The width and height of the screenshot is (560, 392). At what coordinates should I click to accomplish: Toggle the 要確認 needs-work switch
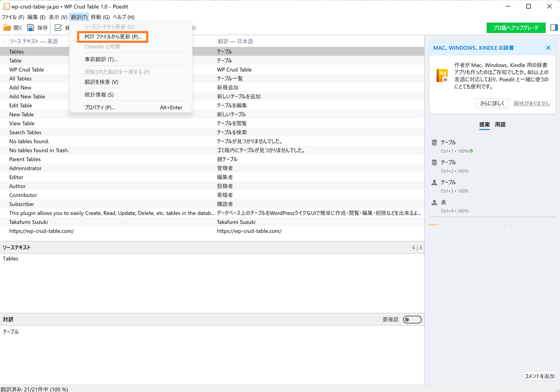[412, 319]
